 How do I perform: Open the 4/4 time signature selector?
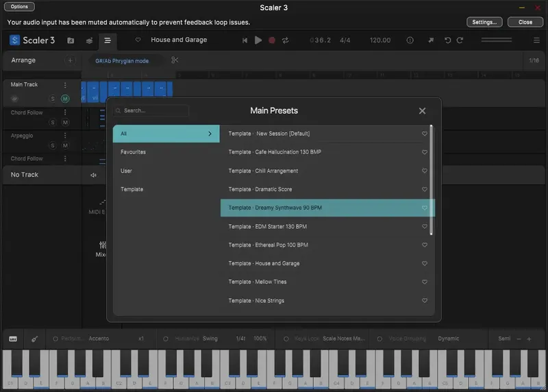point(345,40)
